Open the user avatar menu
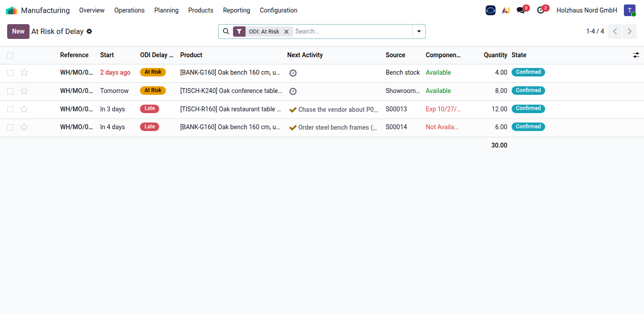 630,10
